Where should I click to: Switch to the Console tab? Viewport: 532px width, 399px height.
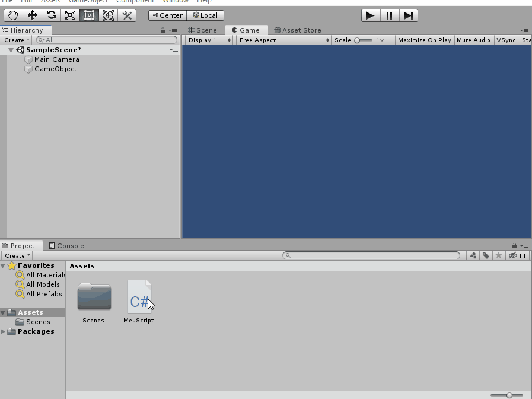[x=66, y=245]
